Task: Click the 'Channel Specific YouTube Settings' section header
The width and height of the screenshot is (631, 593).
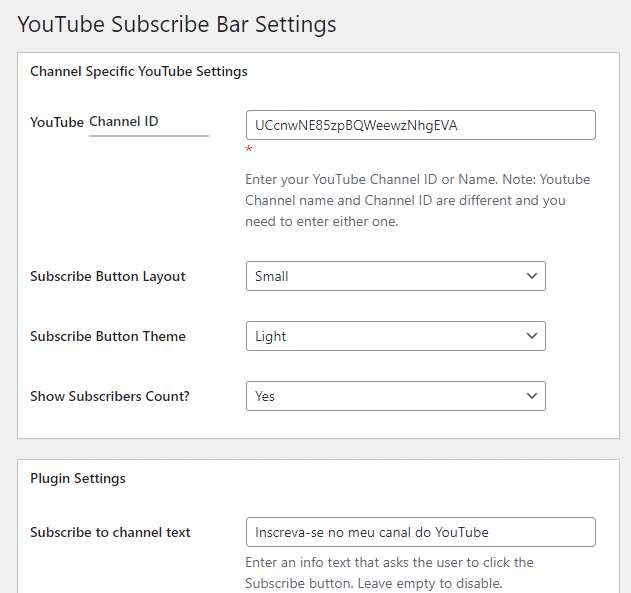Action: tap(139, 72)
